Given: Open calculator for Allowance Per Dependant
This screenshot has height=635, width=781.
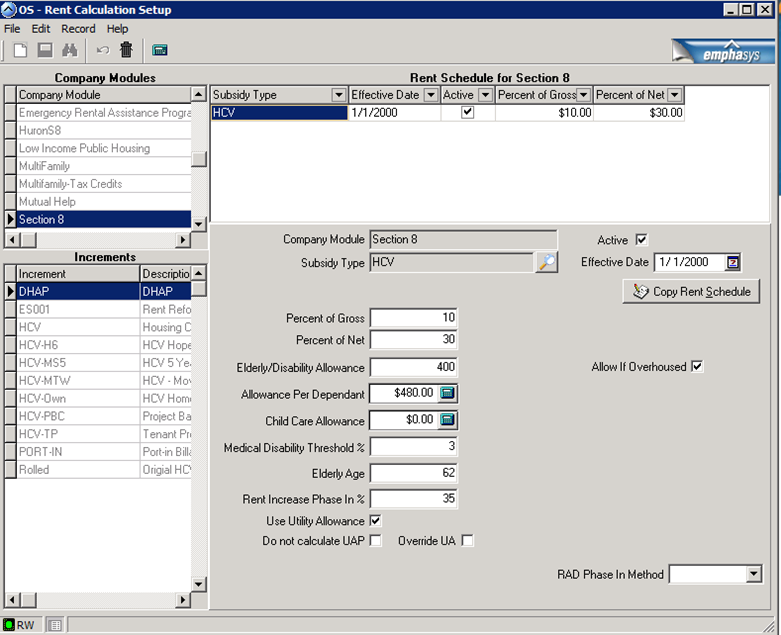Looking at the screenshot, I should pyautogui.click(x=447, y=393).
